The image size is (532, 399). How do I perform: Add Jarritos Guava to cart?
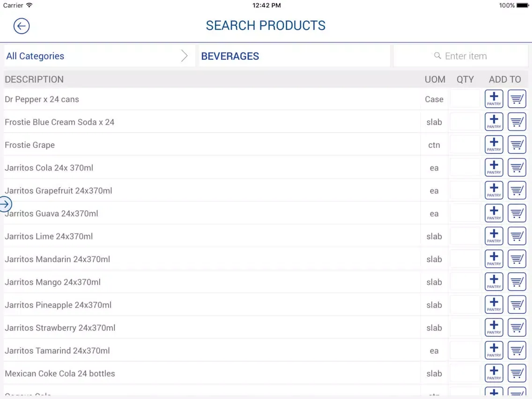click(x=517, y=213)
